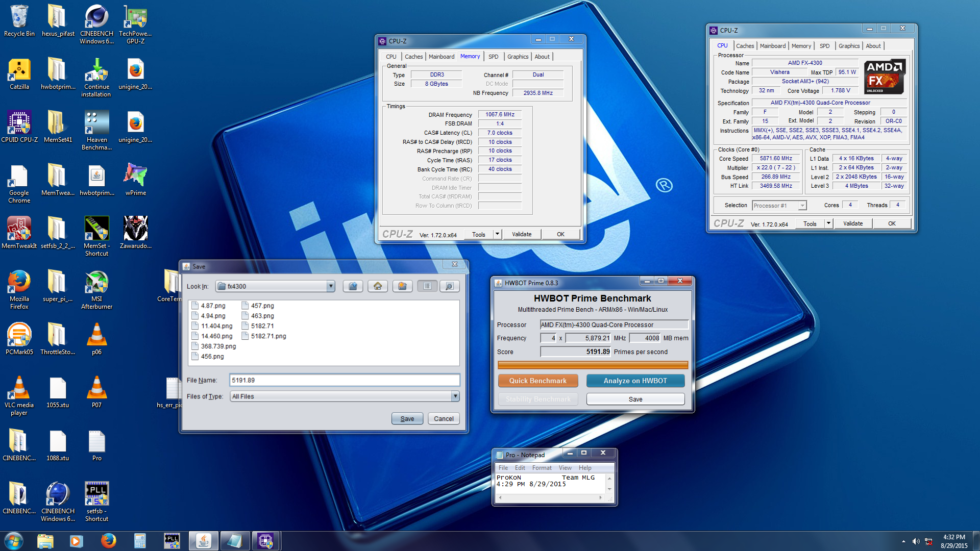The width and height of the screenshot is (980, 551).
Task: Click Validate in Memory CPU-Z window
Action: (522, 234)
